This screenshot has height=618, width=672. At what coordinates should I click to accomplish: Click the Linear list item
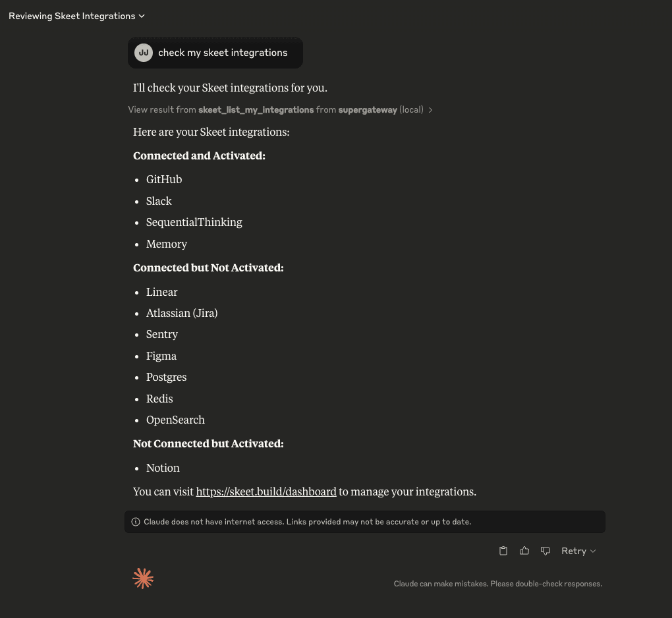pyautogui.click(x=162, y=292)
